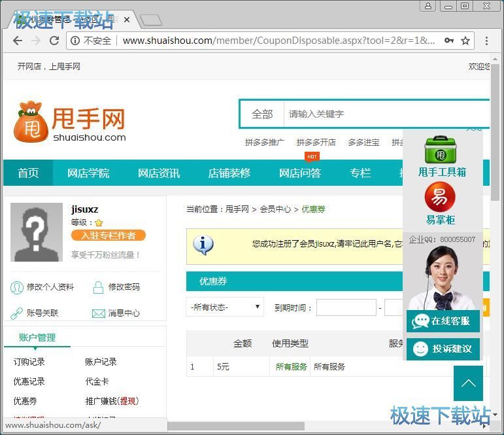Screen dimensions: 504x435
Task: Click the scroll-to-top arrow button
Action: pos(468,383)
